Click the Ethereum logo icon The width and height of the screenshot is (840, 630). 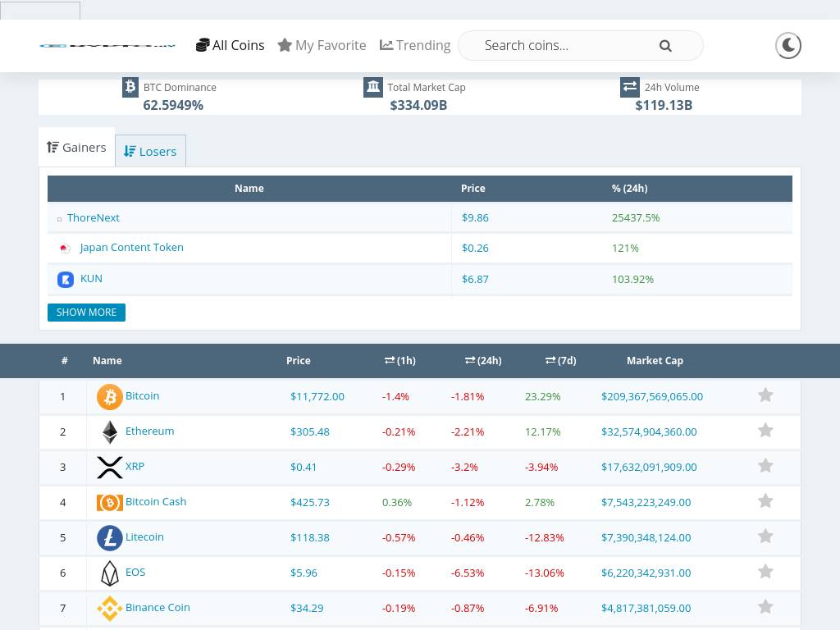(109, 432)
